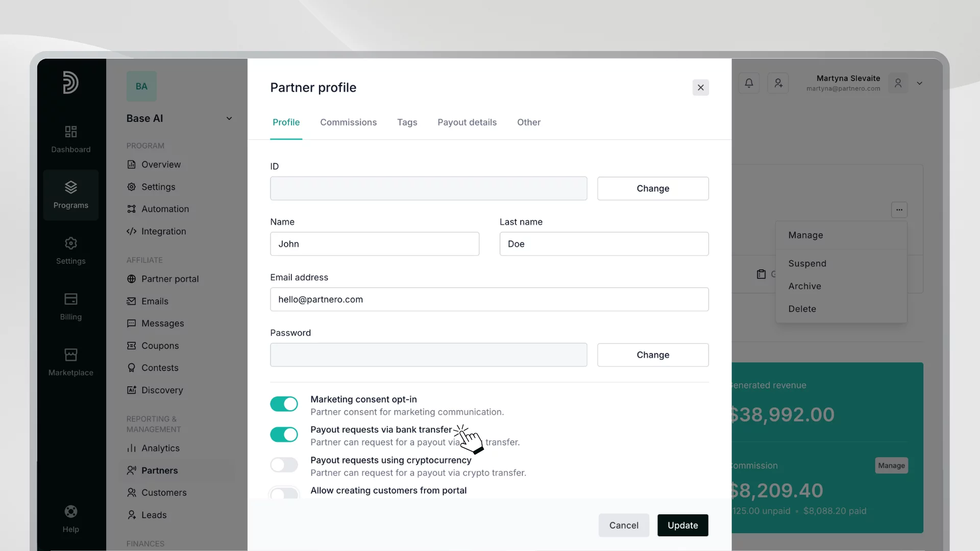Enable payout requests using cryptocurrency

coord(284,465)
